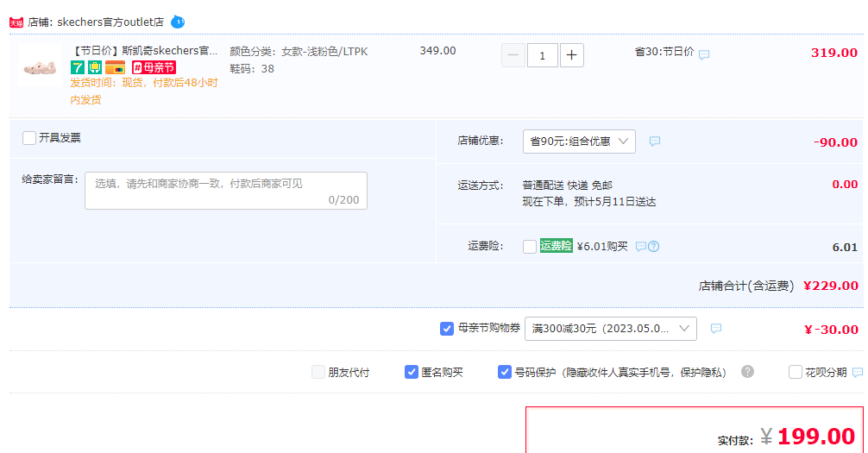The width and height of the screenshot is (868, 453).
Task: Increase quantity with the plus button
Action: [x=572, y=55]
